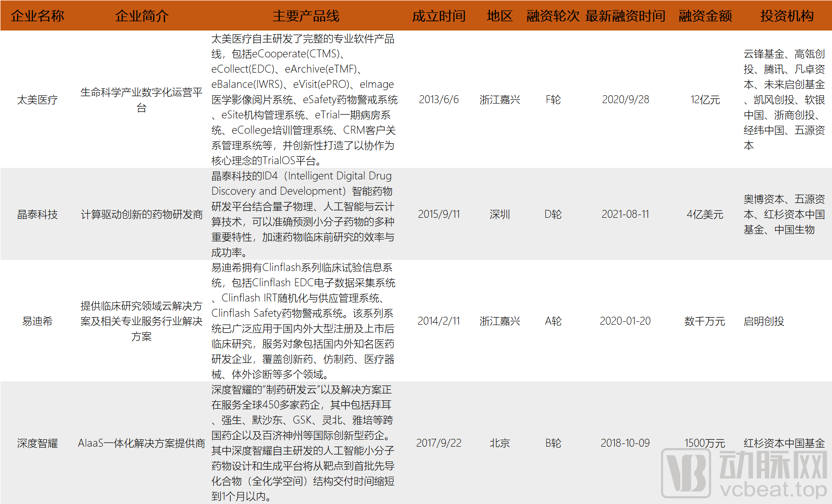Click the financing date 2020/9/28
This screenshot has width=832, height=504.
tap(625, 100)
